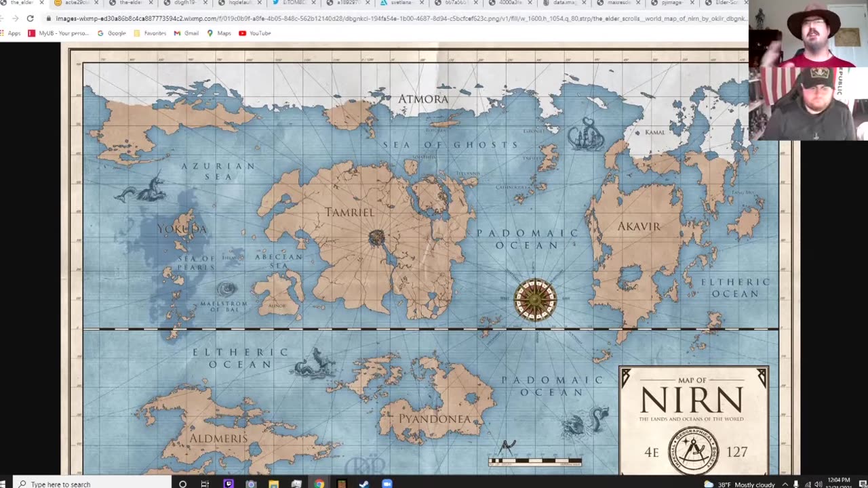This screenshot has height=488, width=868.
Task: Click the geographical society seal emblem
Action: [x=694, y=451]
